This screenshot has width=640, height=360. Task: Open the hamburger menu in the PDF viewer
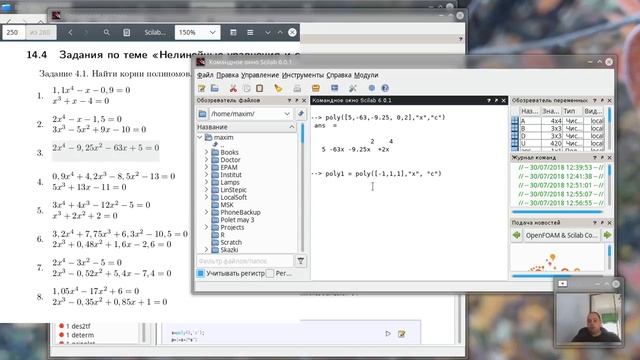(x=250, y=32)
